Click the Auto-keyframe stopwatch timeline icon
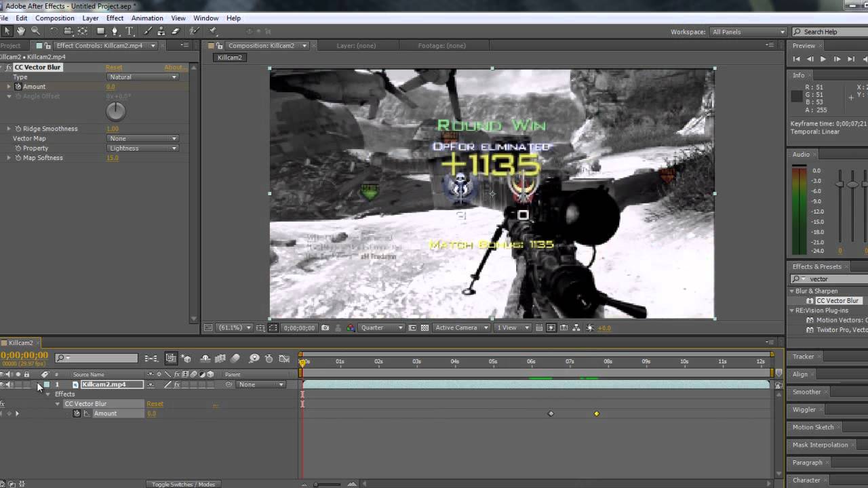 tap(269, 359)
